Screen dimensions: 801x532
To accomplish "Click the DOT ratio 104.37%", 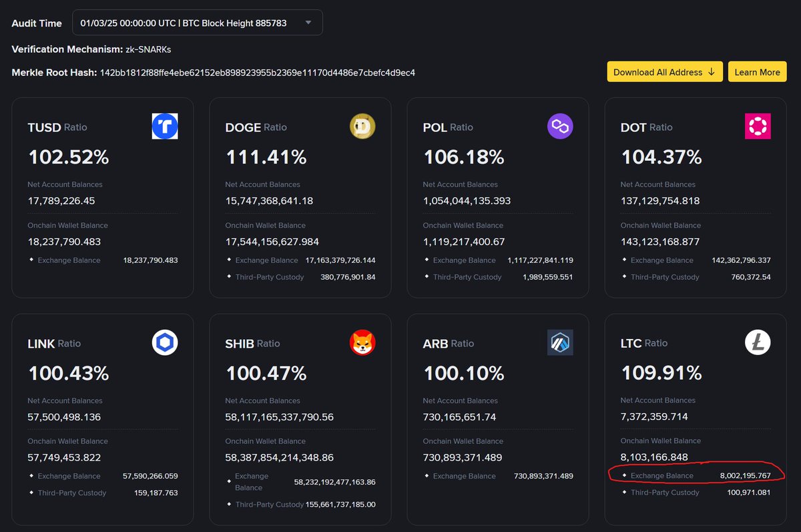I will 661,158.
